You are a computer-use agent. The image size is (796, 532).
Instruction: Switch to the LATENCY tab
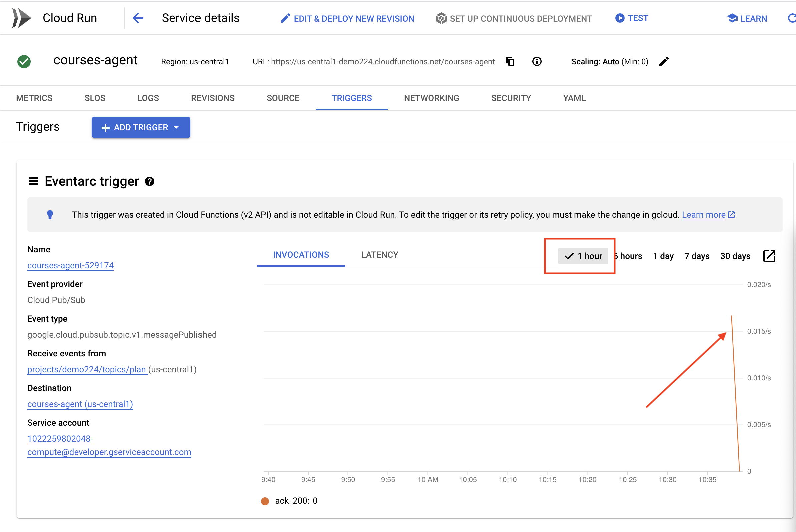[x=379, y=255]
